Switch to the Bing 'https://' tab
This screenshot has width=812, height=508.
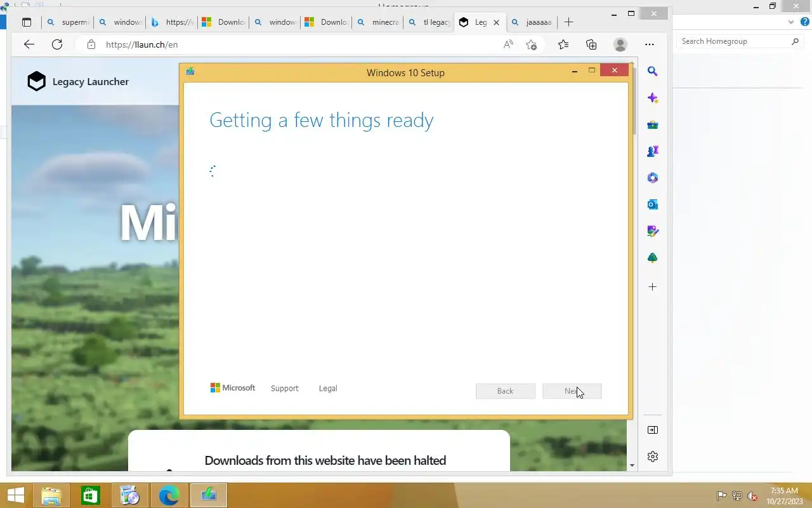pyautogui.click(x=171, y=22)
